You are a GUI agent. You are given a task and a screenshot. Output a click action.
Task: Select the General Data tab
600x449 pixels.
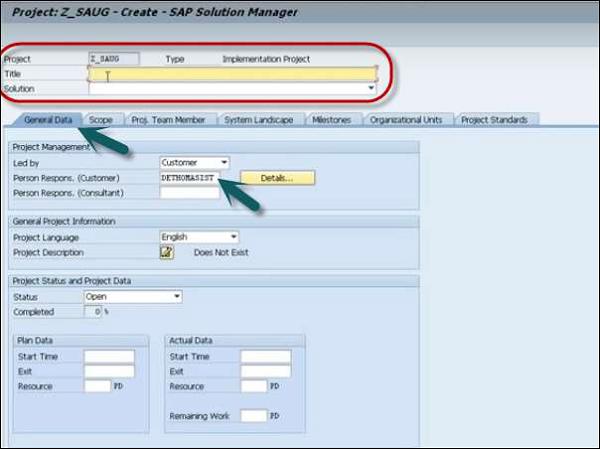pyautogui.click(x=48, y=120)
